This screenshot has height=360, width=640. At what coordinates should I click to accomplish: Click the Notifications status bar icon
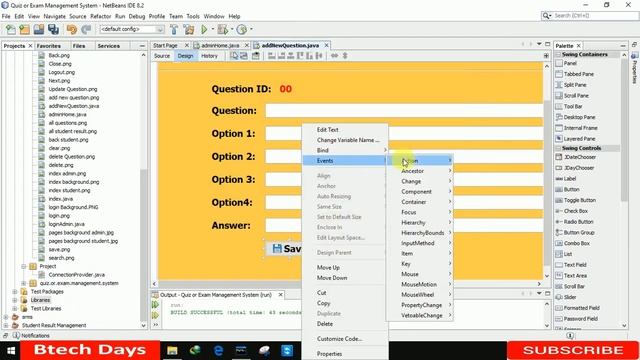16,336
